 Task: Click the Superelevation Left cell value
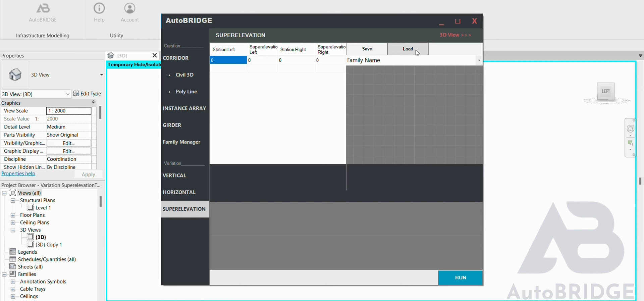[x=262, y=60]
